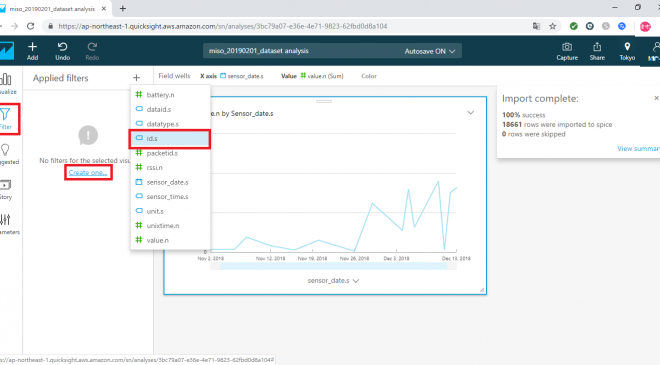The width and height of the screenshot is (660, 365).
Task: Select sensor_date.s from field list
Action: pos(170,182)
